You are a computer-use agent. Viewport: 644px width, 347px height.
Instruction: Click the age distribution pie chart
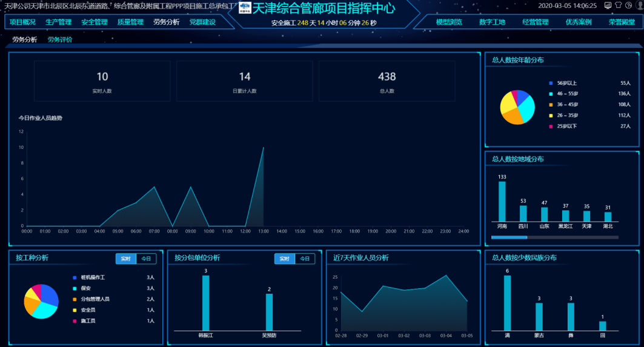pyautogui.click(x=517, y=107)
